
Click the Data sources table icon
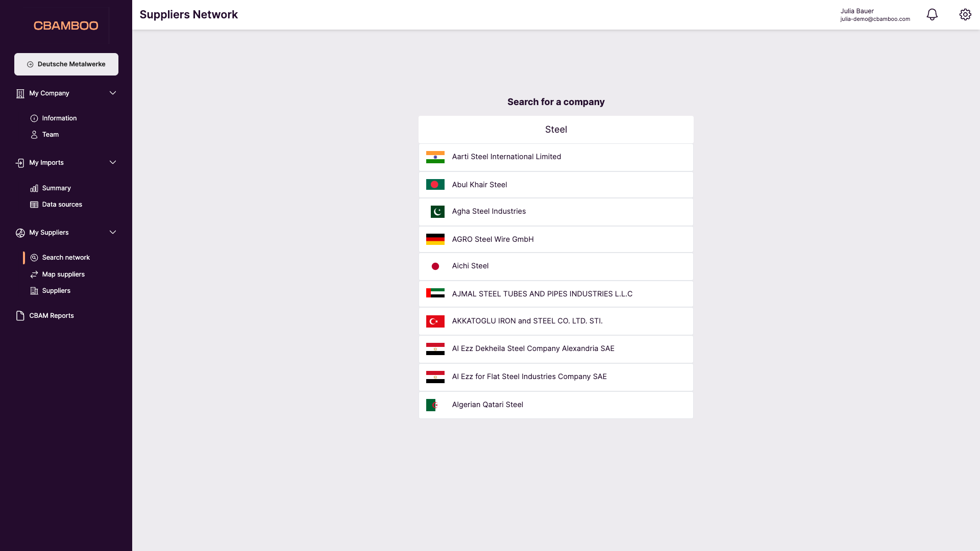tap(34, 204)
